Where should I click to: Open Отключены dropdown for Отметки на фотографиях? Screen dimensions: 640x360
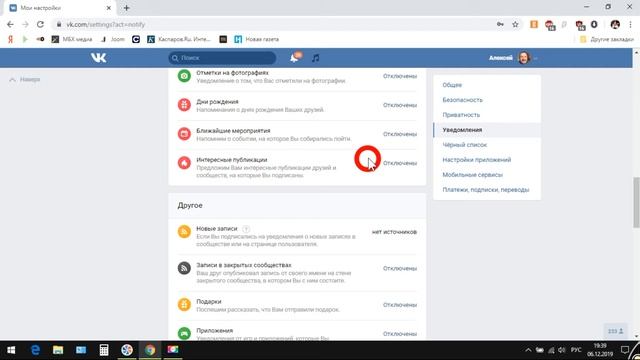coord(400,76)
